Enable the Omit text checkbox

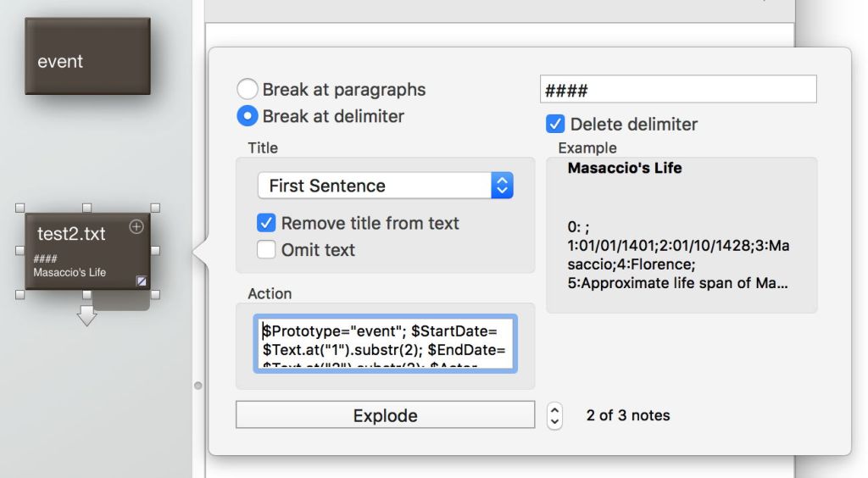tap(266, 250)
